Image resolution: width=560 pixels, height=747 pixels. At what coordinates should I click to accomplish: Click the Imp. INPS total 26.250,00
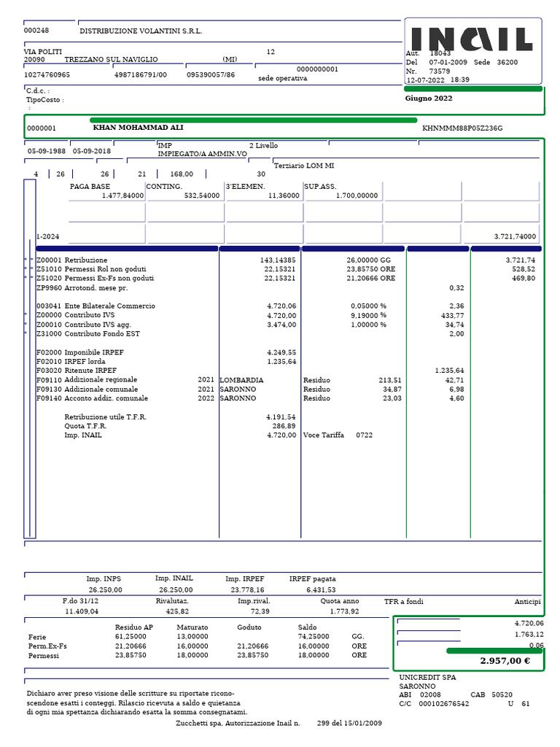click(105, 589)
